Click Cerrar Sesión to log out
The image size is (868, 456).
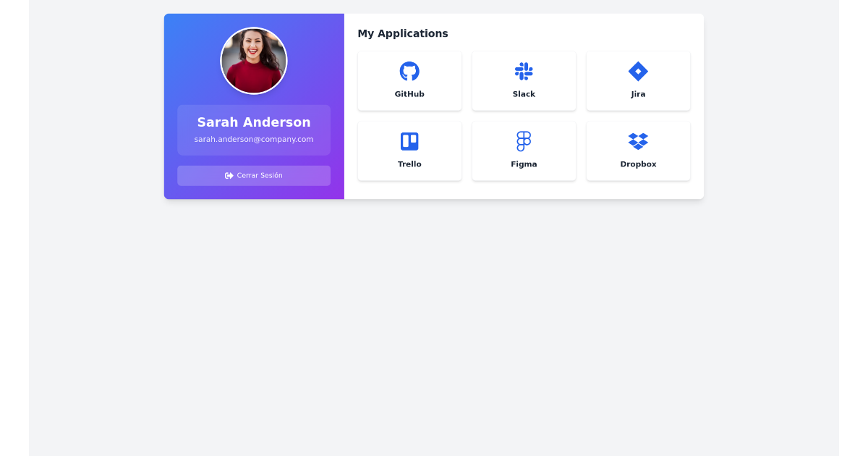254,174
